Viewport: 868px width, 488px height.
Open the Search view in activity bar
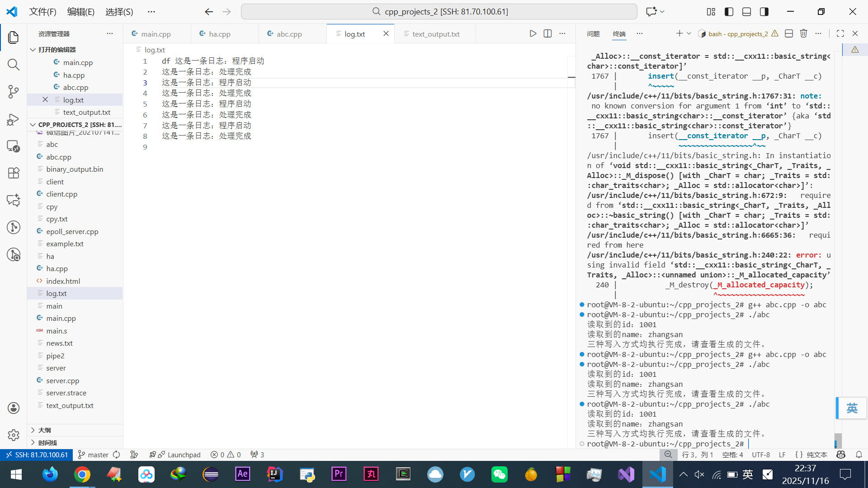pyautogui.click(x=14, y=65)
